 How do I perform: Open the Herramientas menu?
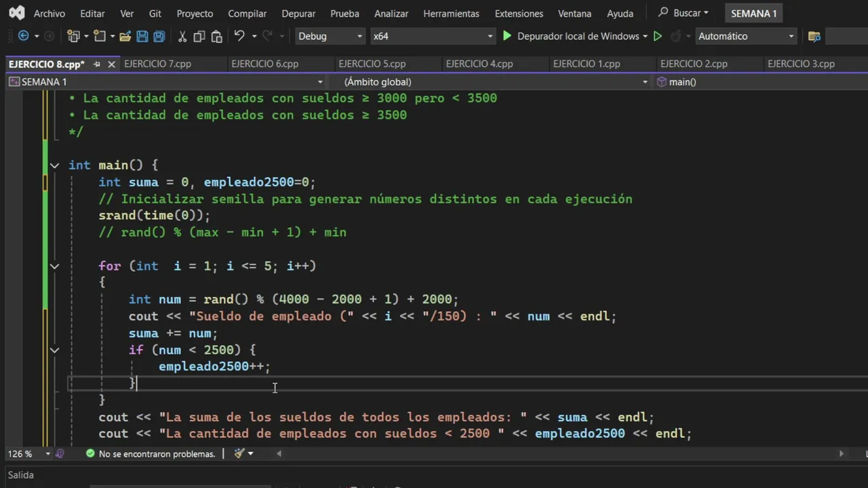(451, 13)
